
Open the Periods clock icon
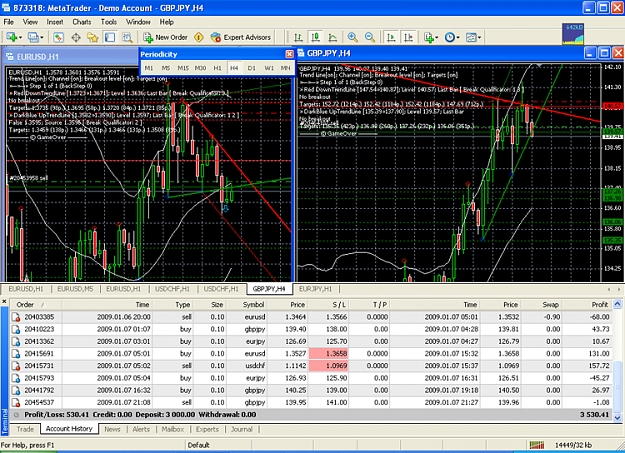450,37
